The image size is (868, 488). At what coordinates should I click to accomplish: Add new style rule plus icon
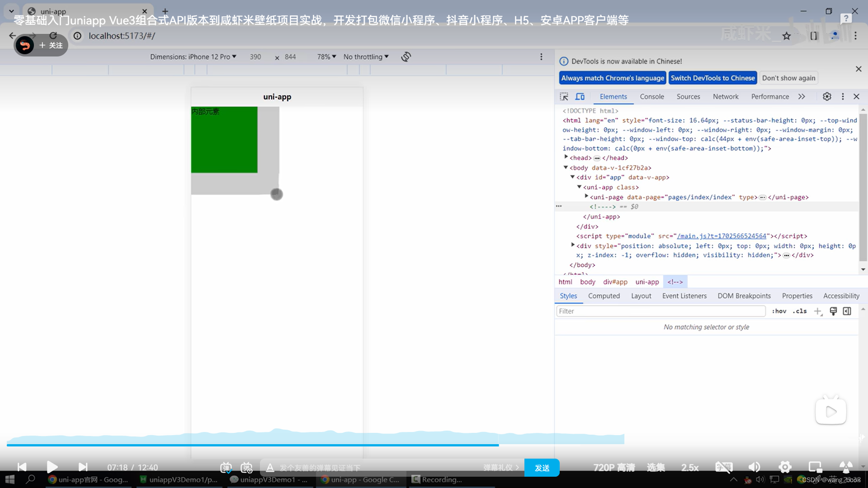click(x=818, y=311)
